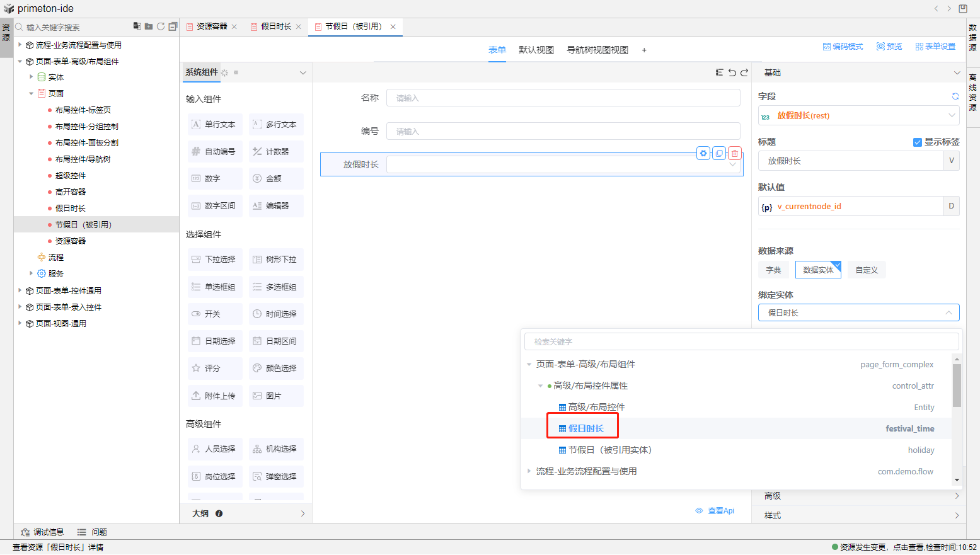Image resolution: width=980 pixels, height=555 pixels.
Task: Copy the selected field using duplicate icon
Action: point(719,153)
